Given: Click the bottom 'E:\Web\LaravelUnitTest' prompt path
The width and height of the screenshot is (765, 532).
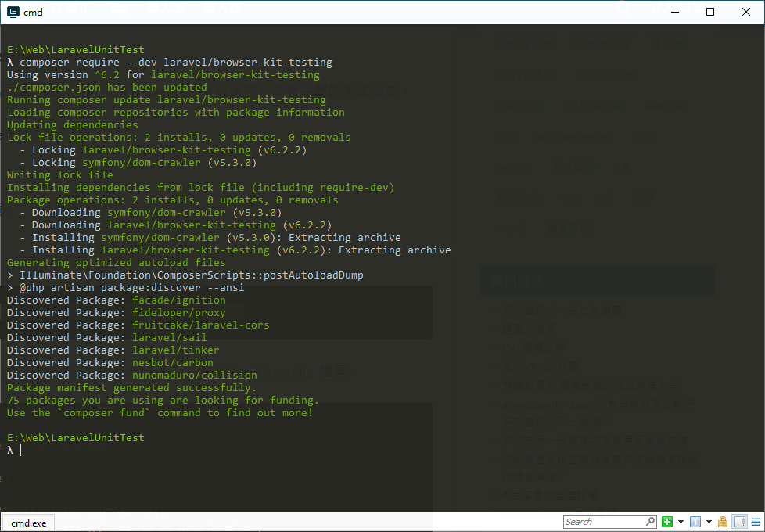Looking at the screenshot, I should (x=76, y=438).
